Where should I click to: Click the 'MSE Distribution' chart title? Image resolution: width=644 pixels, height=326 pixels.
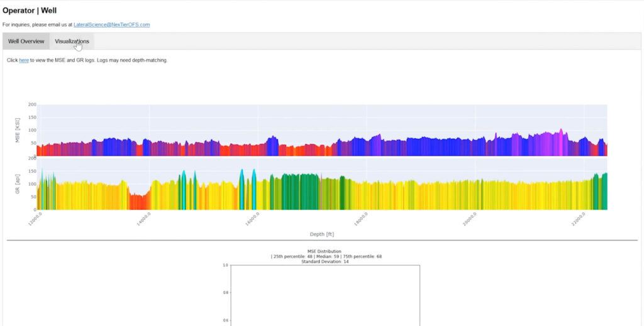(x=325, y=251)
